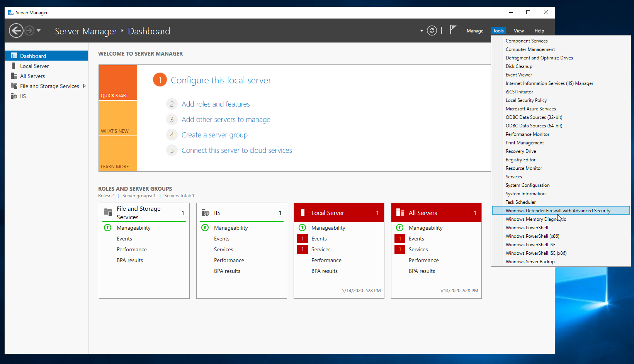Select Dashboard in the left sidebar

click(x=32, y=56)
